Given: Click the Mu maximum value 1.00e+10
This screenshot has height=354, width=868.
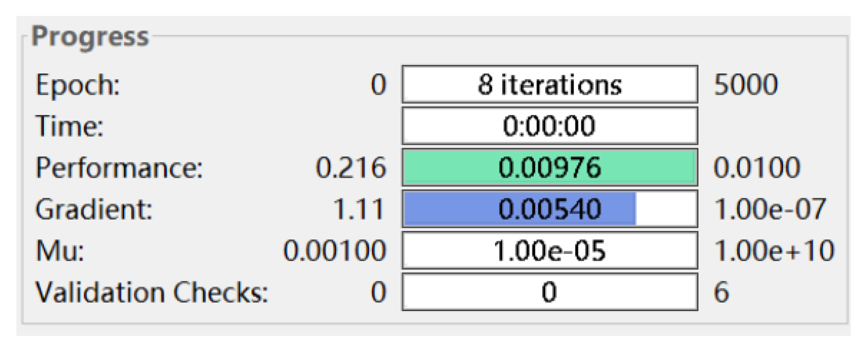Looking at the screenshot, I should point(774,250).
